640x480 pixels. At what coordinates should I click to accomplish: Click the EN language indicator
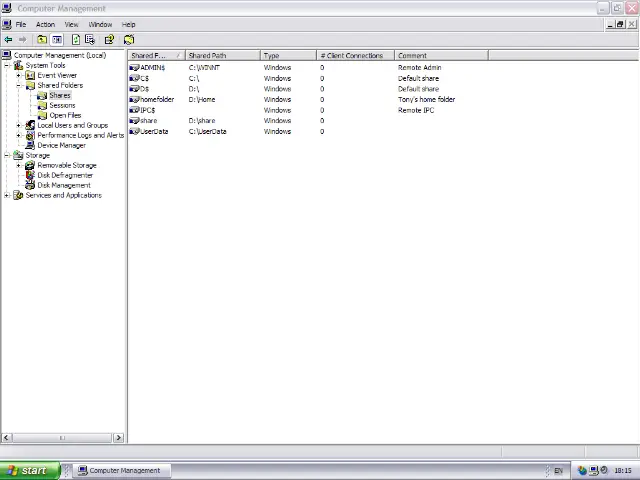point(558,471)
